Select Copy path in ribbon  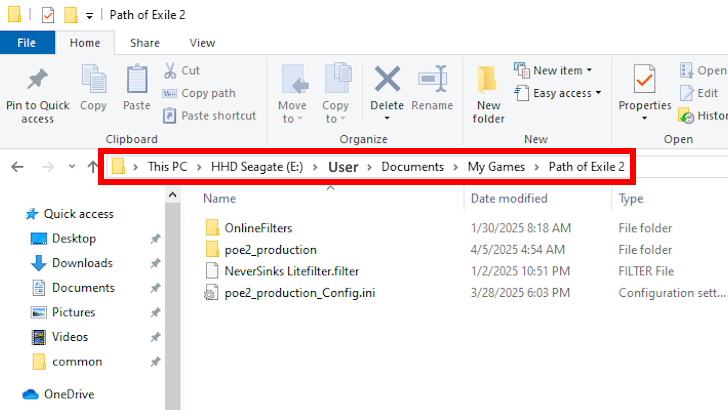point(199,93)
